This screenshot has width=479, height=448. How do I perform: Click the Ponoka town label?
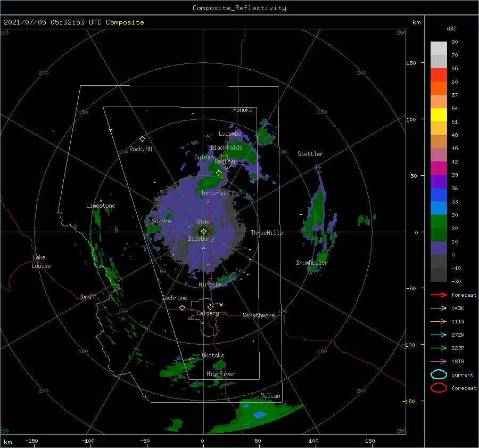click(x=243, y=110)
